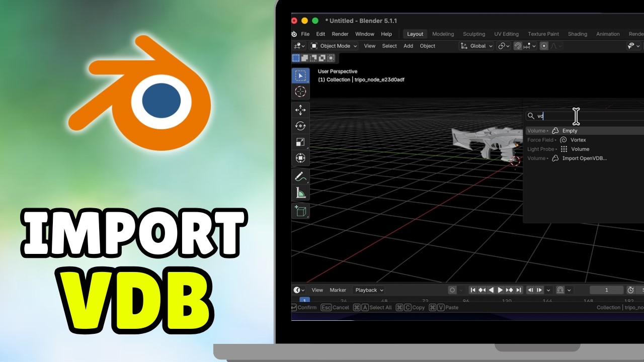Switch to the Shading workspace tab
The width and height of the screenshot is (644, 362).
click(x=578, y=34)
